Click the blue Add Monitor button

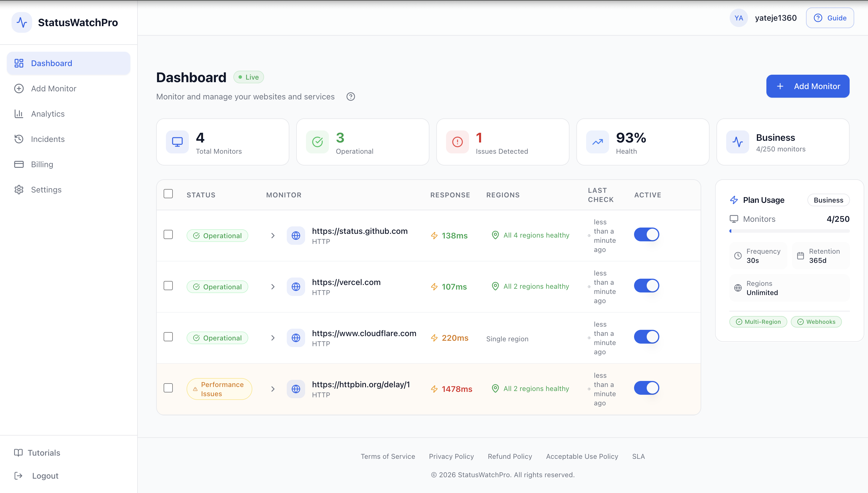(807, 86)
